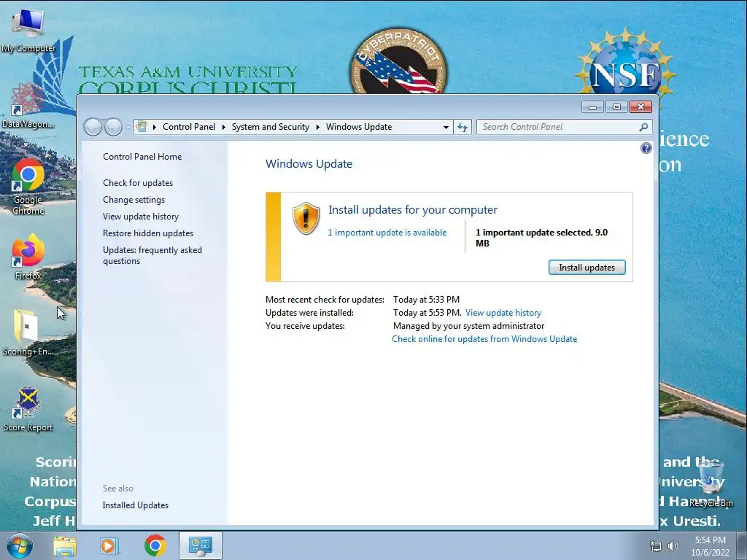This screenshot has width=747, height=560.
Task: Open Scoring+En... folder on desktop
Action: click(28, 332)
